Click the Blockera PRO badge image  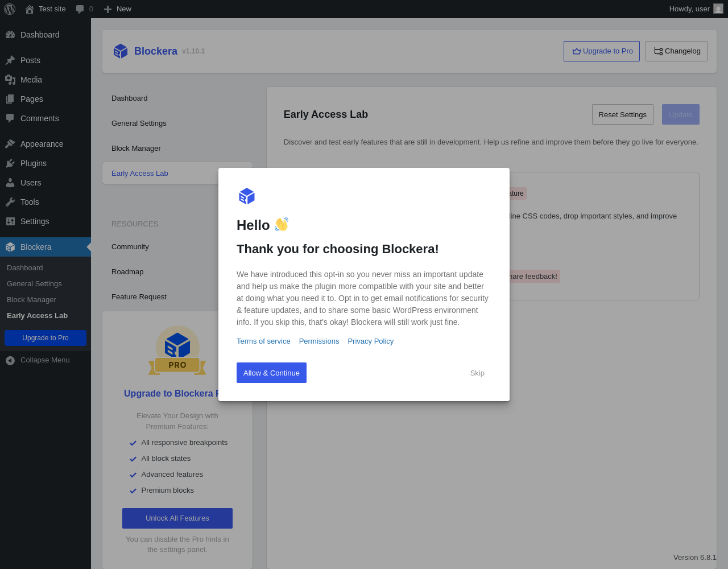177,351
